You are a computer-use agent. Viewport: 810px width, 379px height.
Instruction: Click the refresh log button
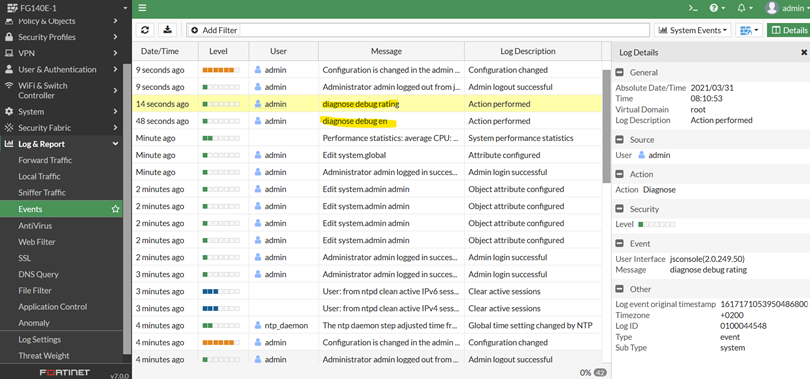(145, 30)
